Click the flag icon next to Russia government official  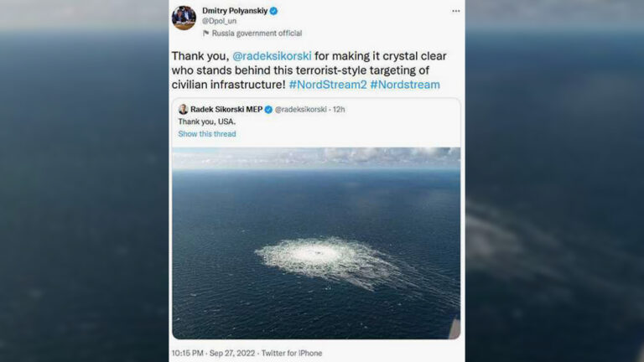[205, 34]
